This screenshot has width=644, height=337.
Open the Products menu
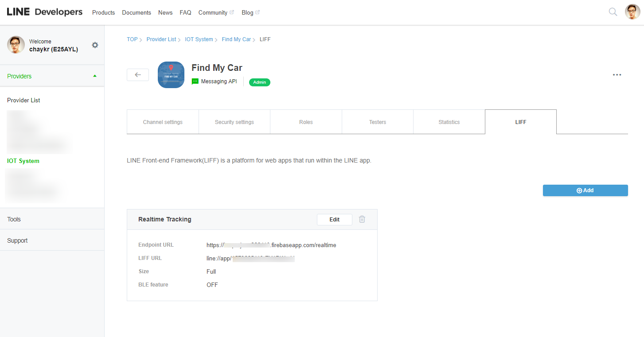pyautogui.click(x=103, y=12)
